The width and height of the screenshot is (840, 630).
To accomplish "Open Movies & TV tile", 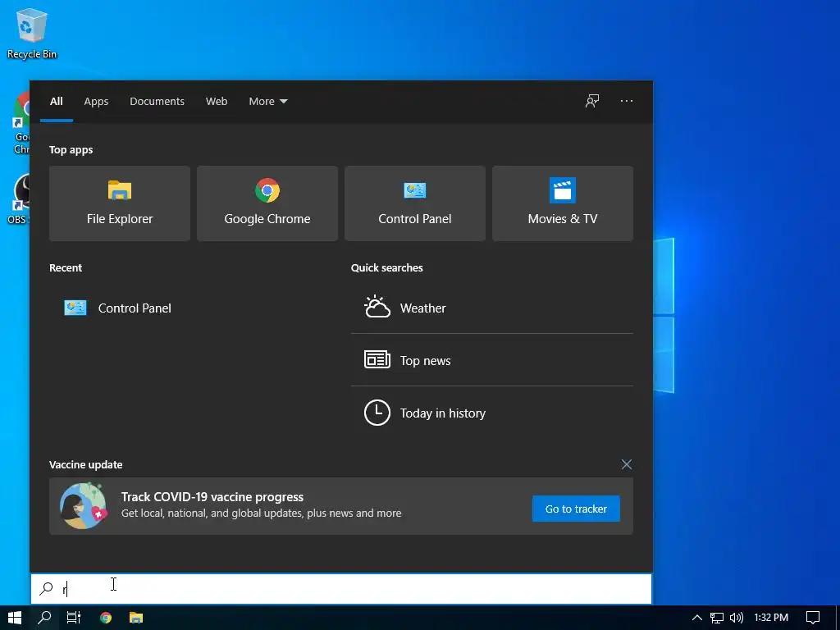I will 563,203.
